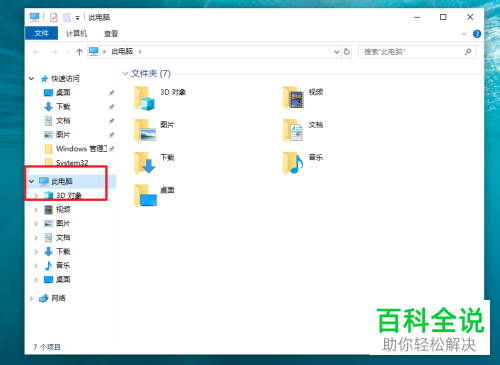Expand the 网络 tree node
The image size is (500, 365).
(31, 298)
